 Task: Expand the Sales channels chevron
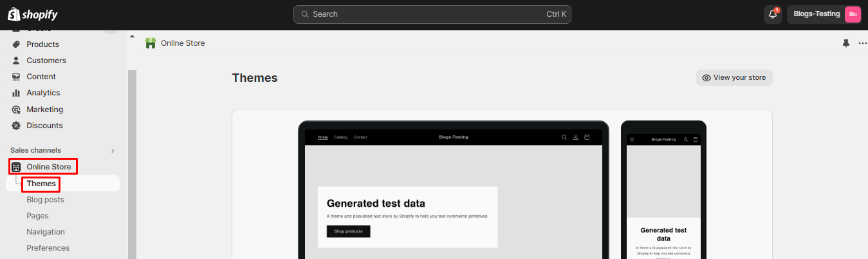(113, 151)
